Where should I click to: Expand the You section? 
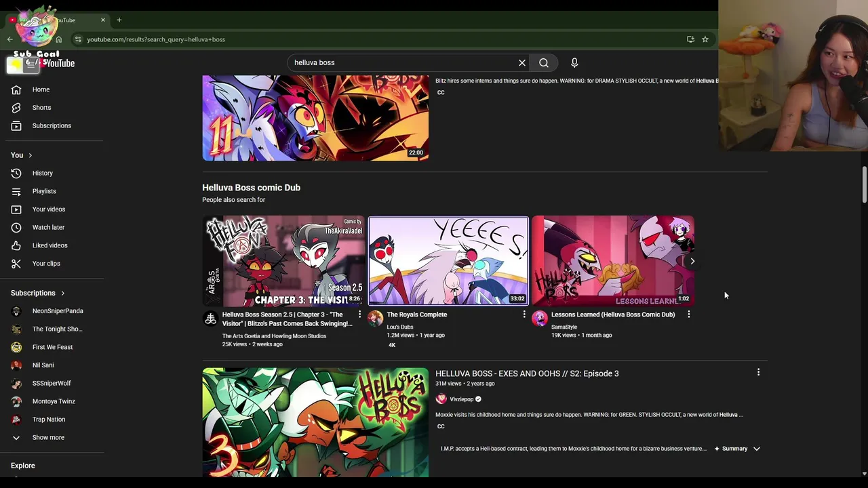(x=22, y=155)
